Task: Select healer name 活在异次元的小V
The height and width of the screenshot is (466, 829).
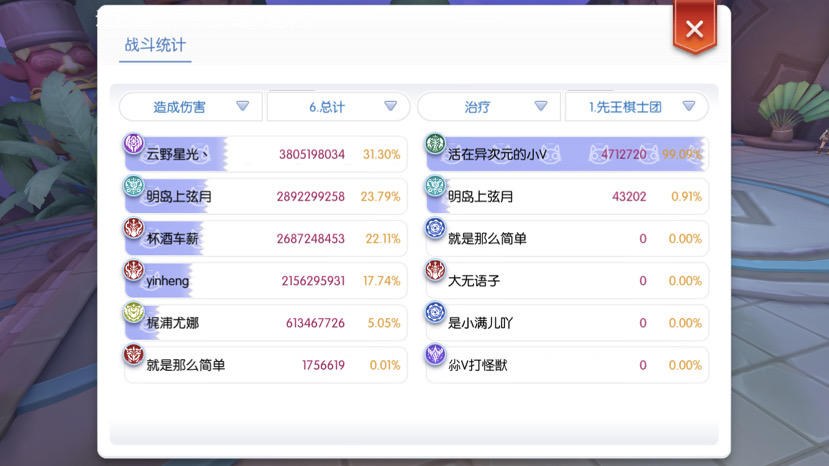Action: tap(497, 154)
